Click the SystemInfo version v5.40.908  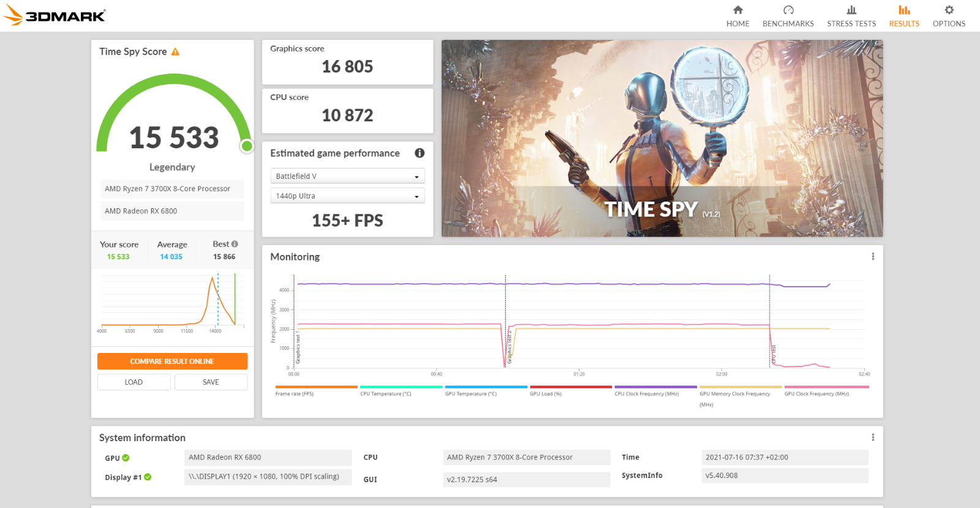785,476
